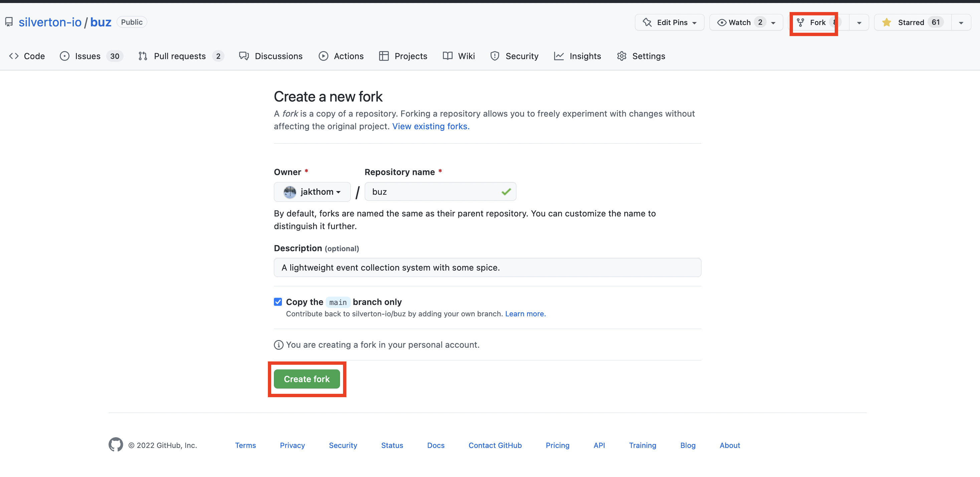Screen dimensions: 980x477
Task: Click the green Create fork button
Action: [x=307, y=379]
